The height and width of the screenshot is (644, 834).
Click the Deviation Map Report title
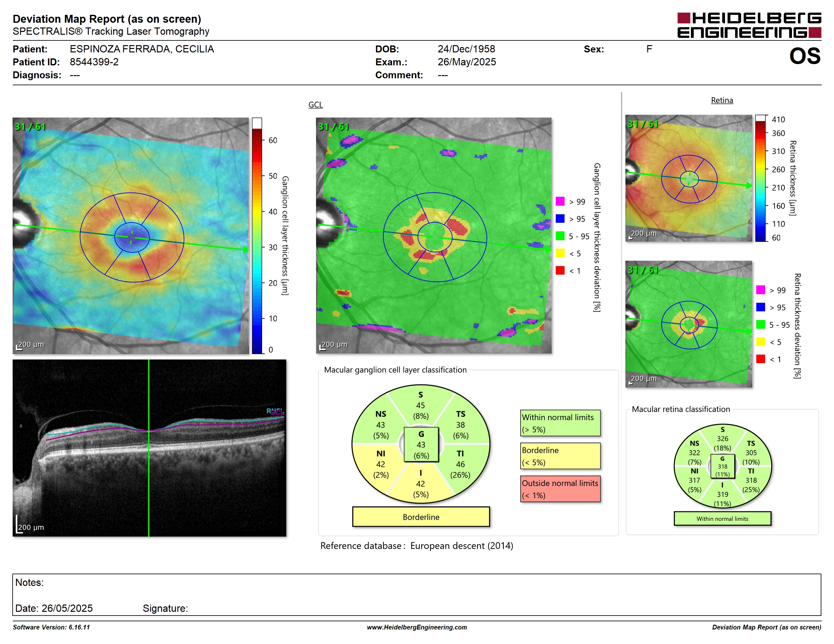pyautogui.click(x=107, y=19)
